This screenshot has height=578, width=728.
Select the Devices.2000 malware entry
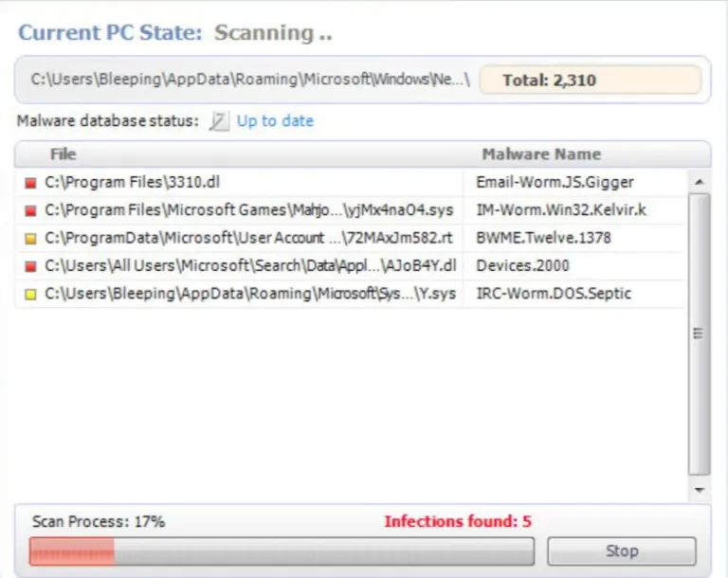[351, 266]
